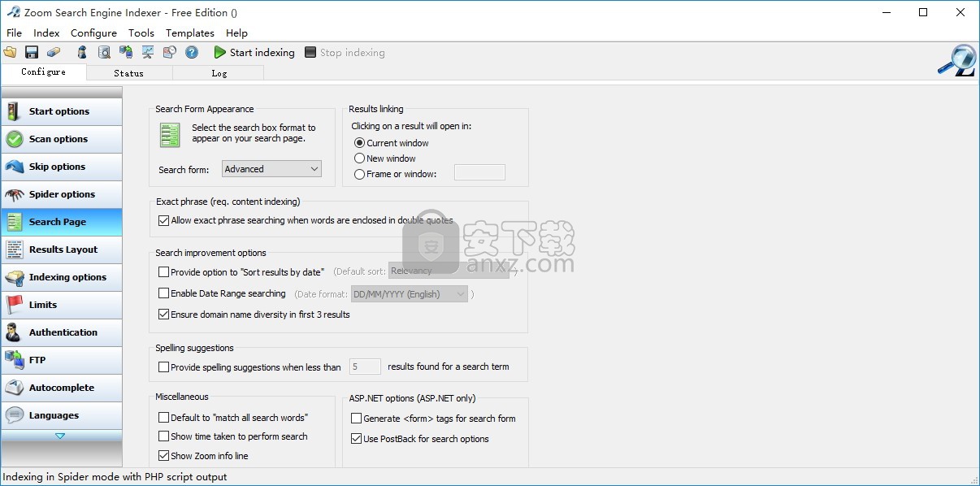Open the Configure menu
Viewport: 980px width, 486px height.
tap(93, 33)
